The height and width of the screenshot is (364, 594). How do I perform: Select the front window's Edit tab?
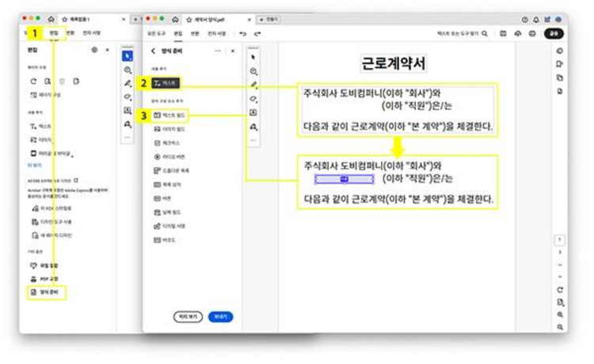tap(178, 34)
